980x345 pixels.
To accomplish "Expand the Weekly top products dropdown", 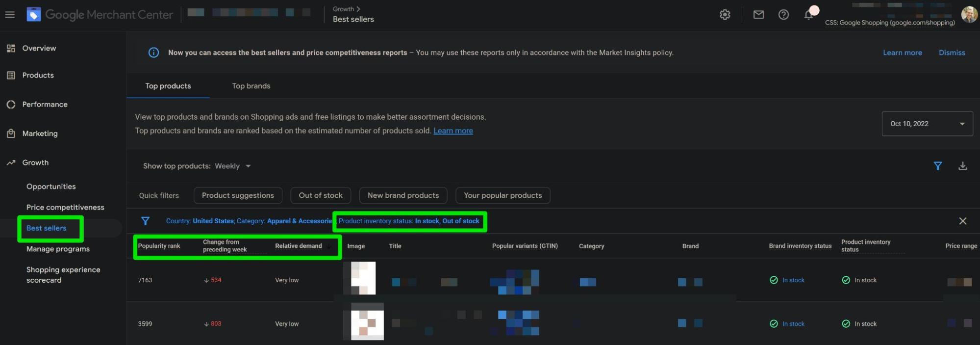I will point(233,166).
